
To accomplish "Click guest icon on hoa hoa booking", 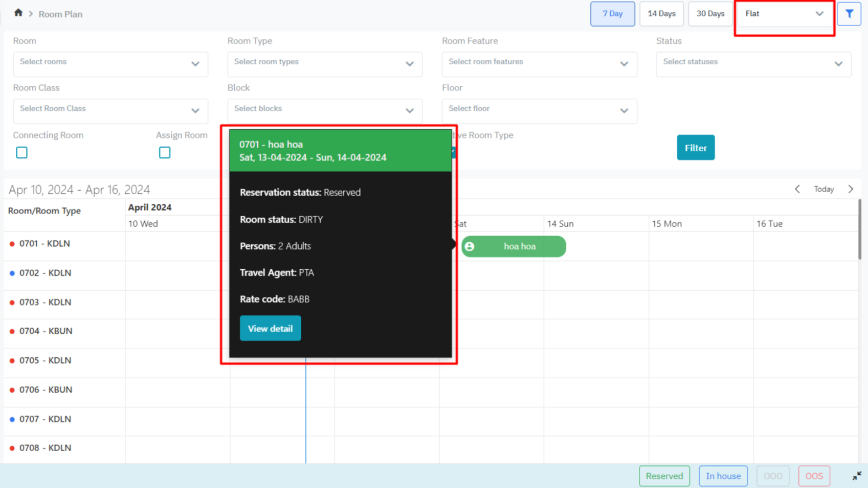I will 470,247.
